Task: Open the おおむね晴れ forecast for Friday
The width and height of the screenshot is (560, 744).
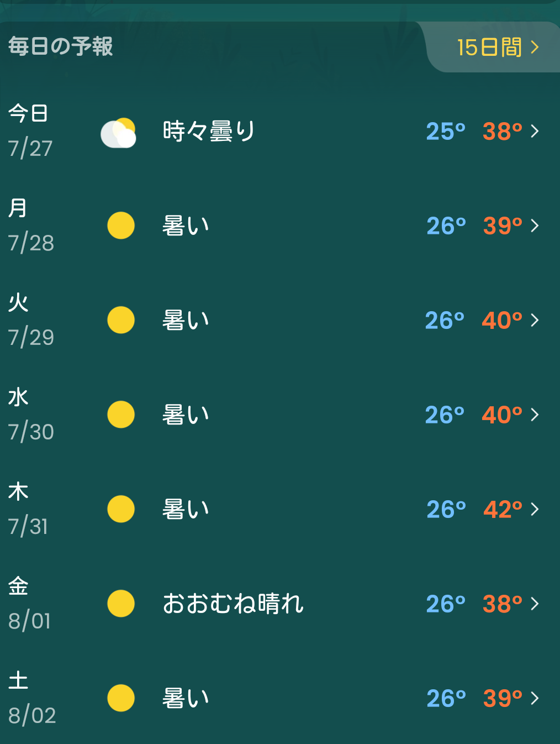Action: click(x=233, y=604)
